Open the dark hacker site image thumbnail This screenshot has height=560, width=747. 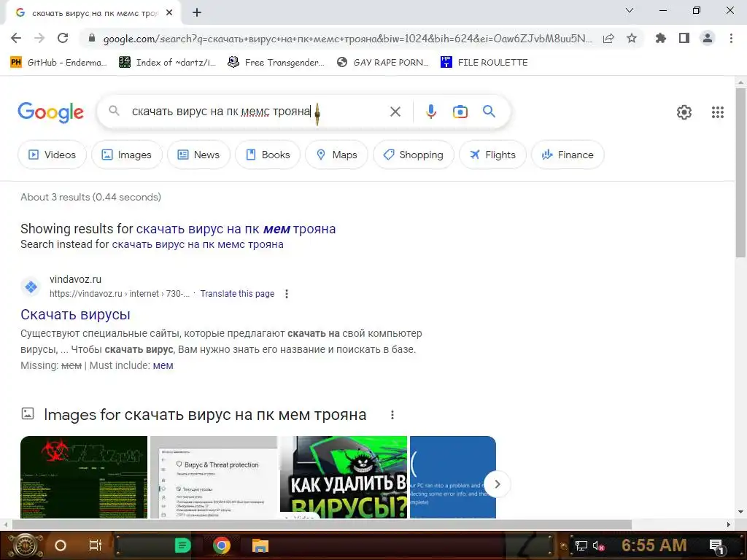pyautogui.click(x=84, y=477)
